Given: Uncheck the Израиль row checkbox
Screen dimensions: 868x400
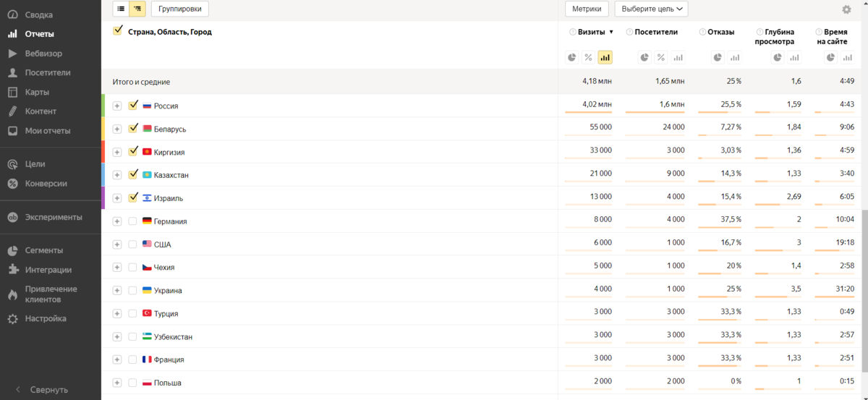Looking at the screenshot, I should (132, 197).
